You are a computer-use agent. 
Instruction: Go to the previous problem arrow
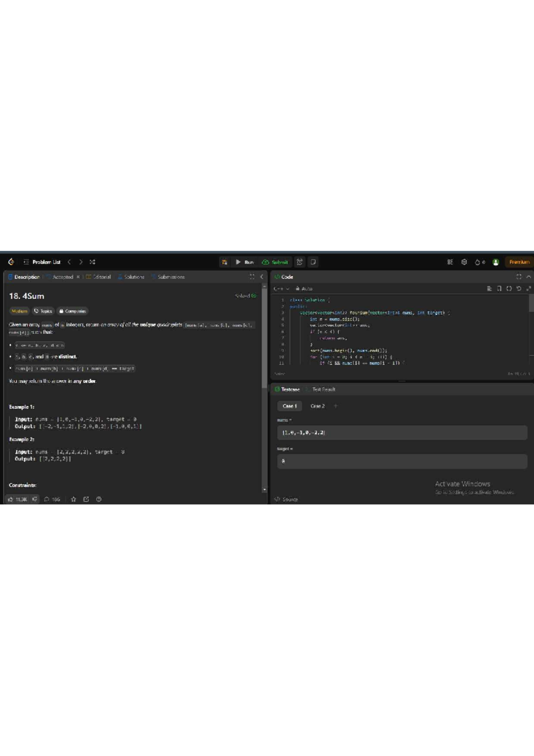tap(69, 262)
